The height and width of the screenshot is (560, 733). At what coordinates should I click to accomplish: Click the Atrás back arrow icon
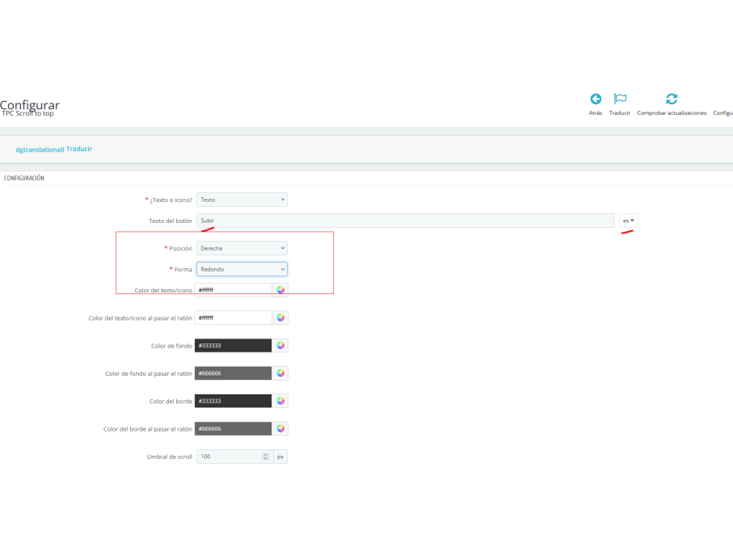[596, 99]
